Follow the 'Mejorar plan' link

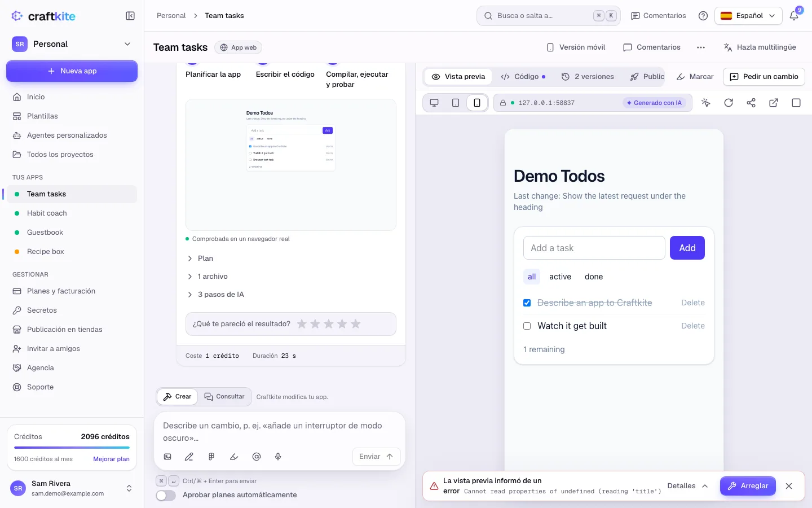pyautogui.click(x=111, y=459)
